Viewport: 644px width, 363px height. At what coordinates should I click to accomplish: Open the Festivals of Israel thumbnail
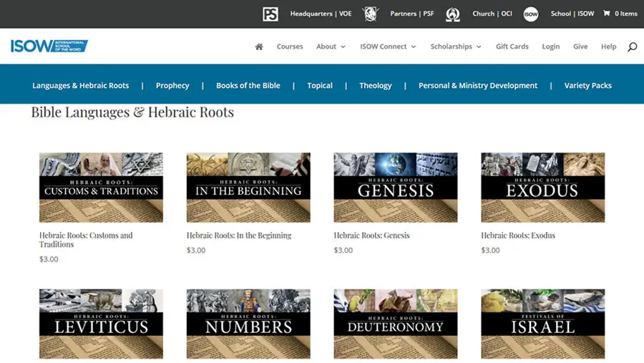pos(542,324)
